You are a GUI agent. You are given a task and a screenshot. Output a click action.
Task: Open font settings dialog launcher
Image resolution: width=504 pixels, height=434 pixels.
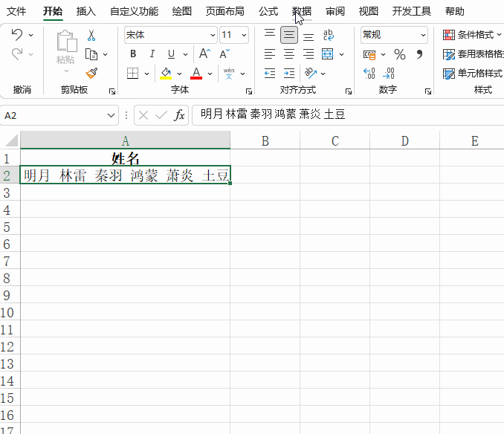[x=249, y=91]
